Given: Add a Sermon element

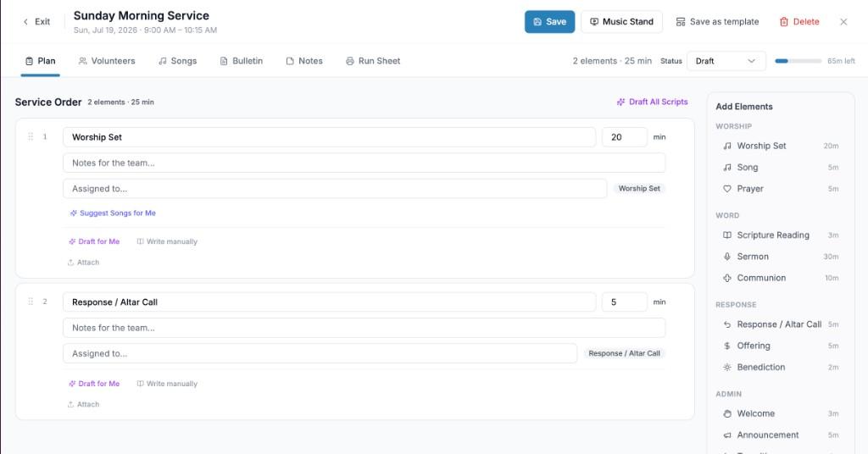Looking at the screenshot, I should click(x=781, y=257).
